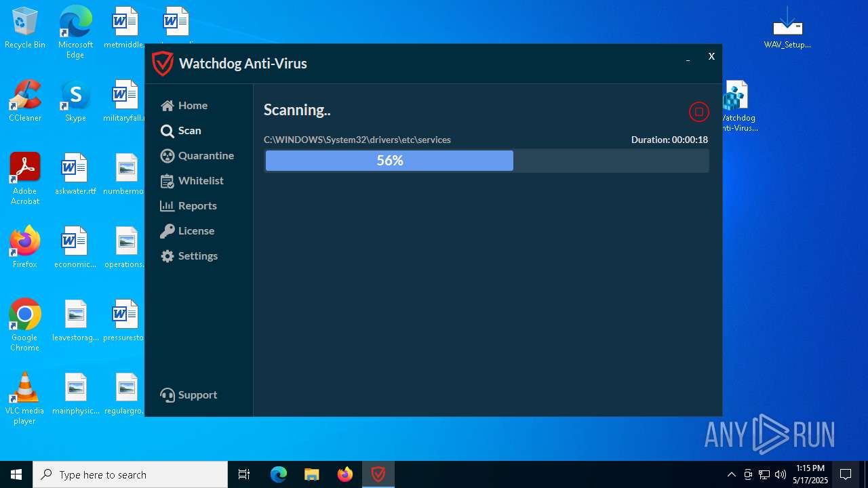This screenshot has height=488, width=868.
Task: Select the WAV_Setup... installer desktop icon
Action: point(787,28)
